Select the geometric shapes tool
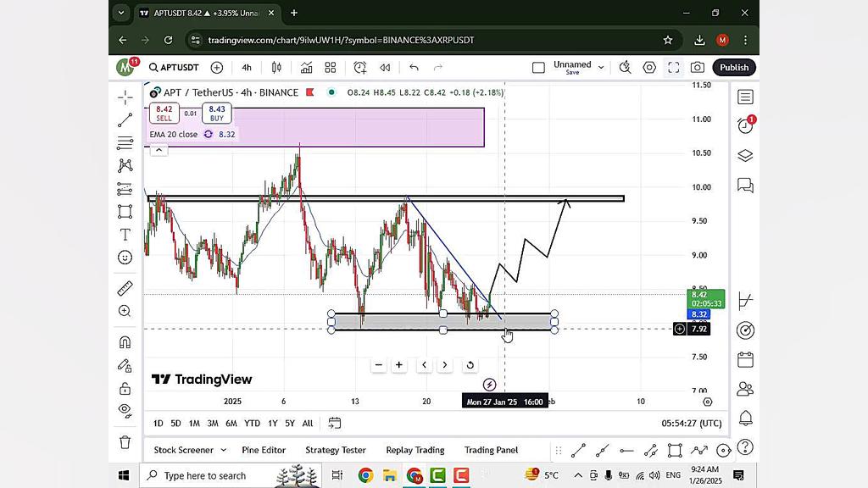This screenshot has height=488, width=868. click(x=125, y=211)
